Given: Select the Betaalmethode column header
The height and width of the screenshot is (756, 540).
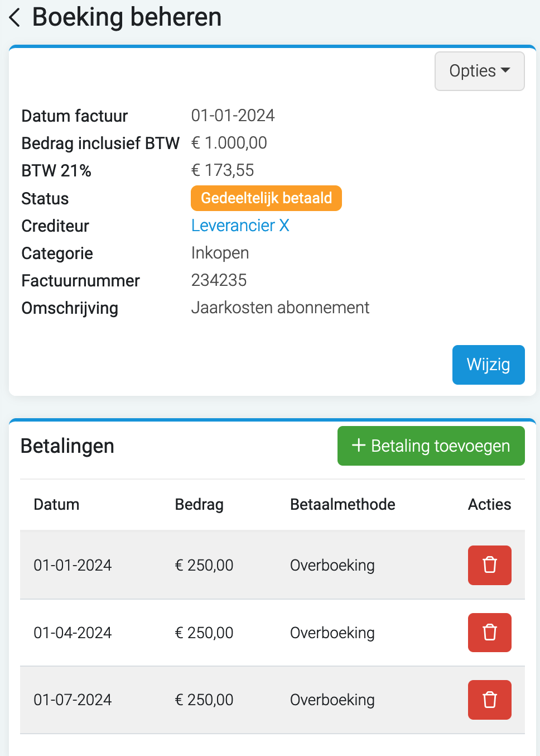Looking at the screenshot, I should pyautogui.click(x=343, y=504).
